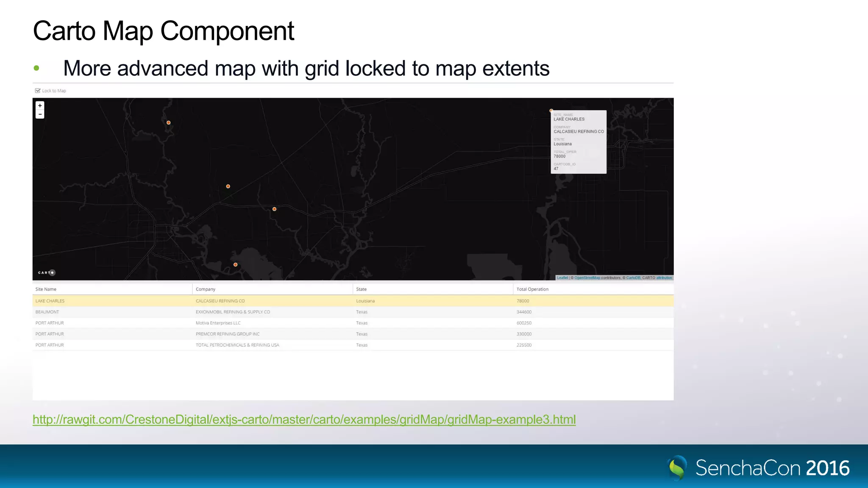Click the LAKE CHARLES info popup on map

click(x=579, y=142)
